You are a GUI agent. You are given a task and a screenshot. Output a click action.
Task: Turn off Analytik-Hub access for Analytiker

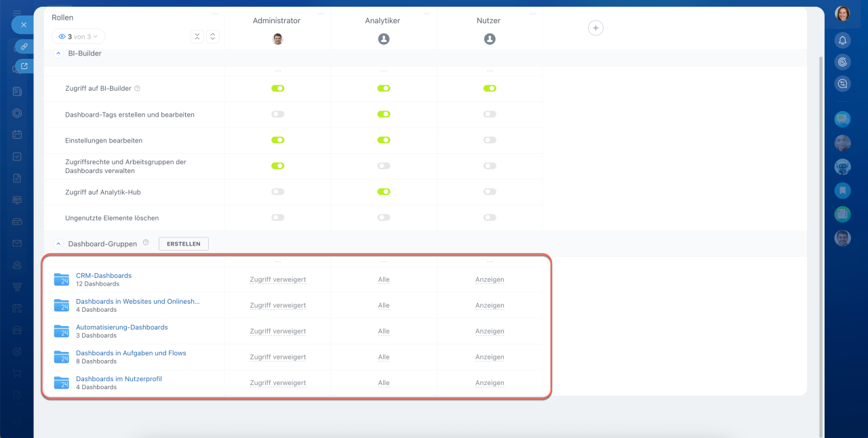384,192
